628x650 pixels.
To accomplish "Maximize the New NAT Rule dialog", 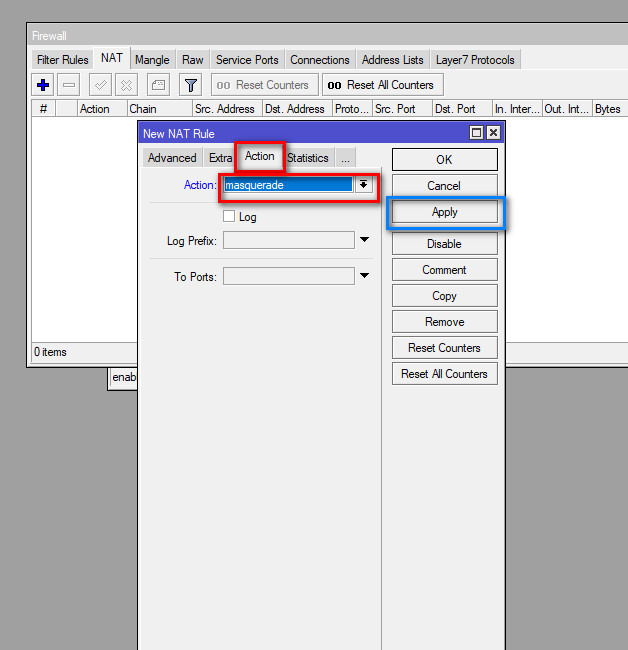I will click(476, 133).
